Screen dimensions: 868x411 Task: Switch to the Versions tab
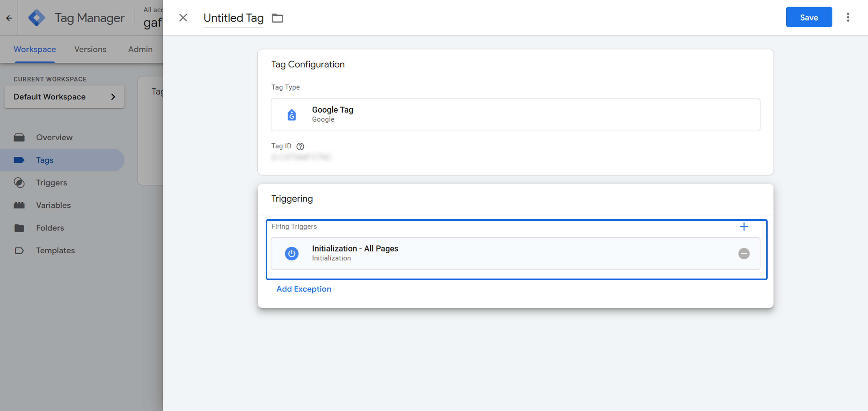90,49
